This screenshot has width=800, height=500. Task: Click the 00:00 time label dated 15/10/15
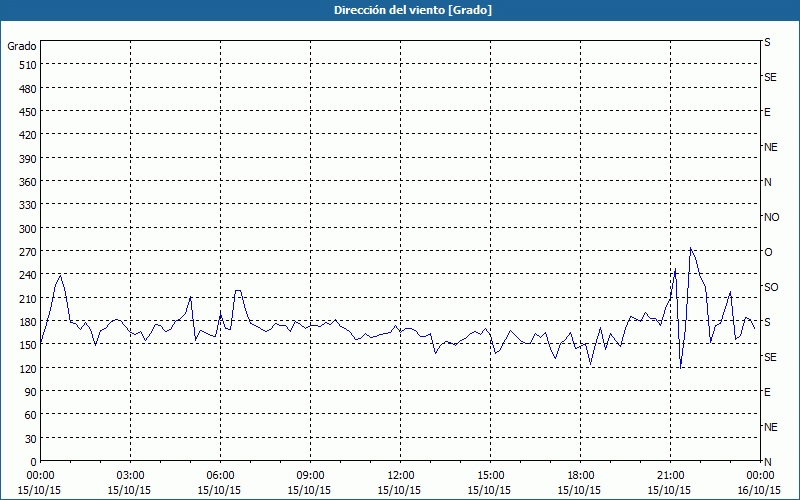coord(40,476)
